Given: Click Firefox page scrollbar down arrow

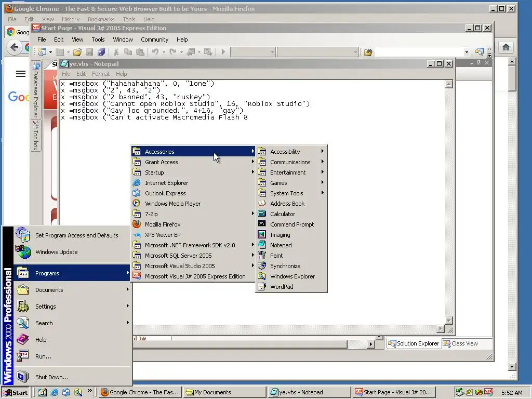Looking at the screenshot, I should [512, 367].
